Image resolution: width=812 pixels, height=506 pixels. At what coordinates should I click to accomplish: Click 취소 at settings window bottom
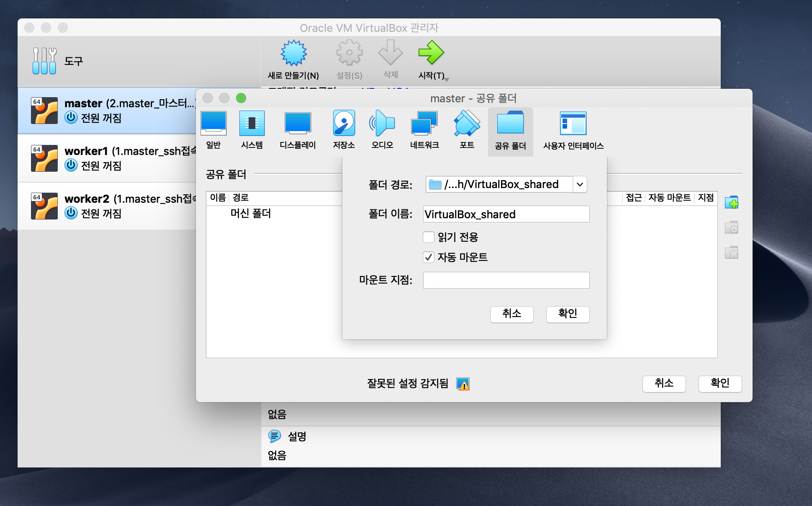click(x=664, y=383)
